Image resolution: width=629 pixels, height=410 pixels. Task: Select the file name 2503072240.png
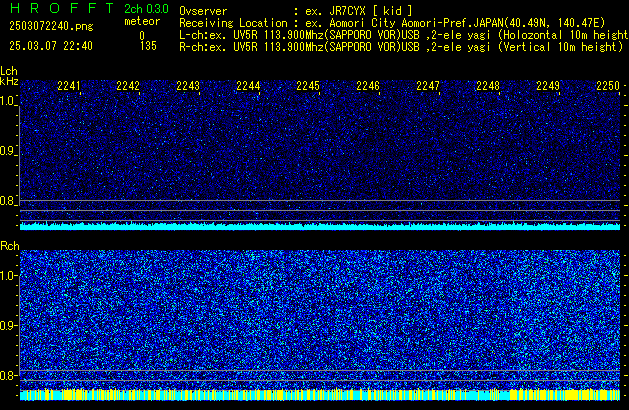tap(51, 26)
